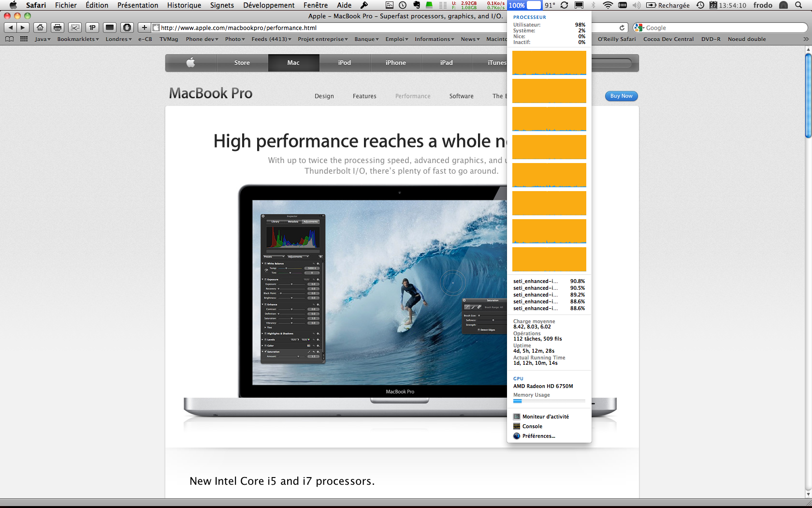Open Top Sites grid icon
The height and width of the screenshot is (508, 812).
tap(24, 39)
